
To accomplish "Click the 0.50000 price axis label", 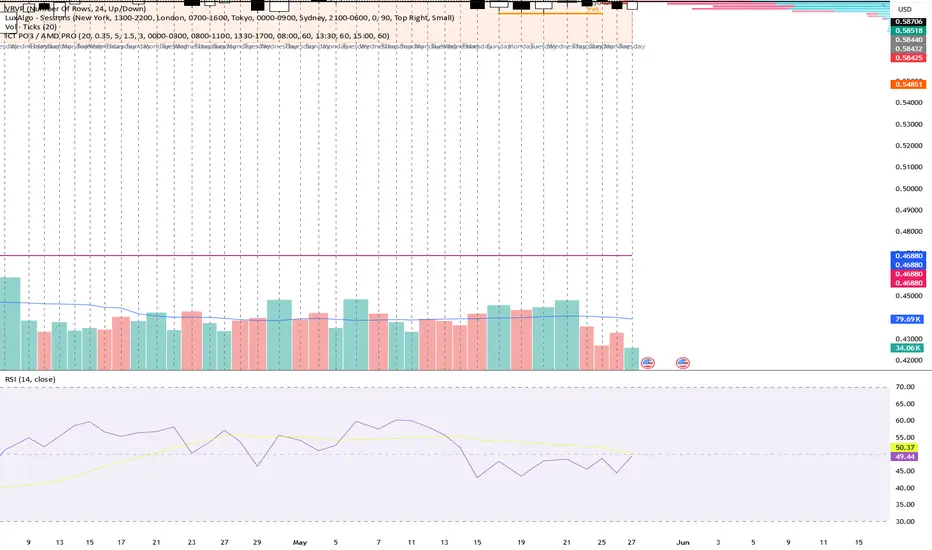I will (909, 188).
